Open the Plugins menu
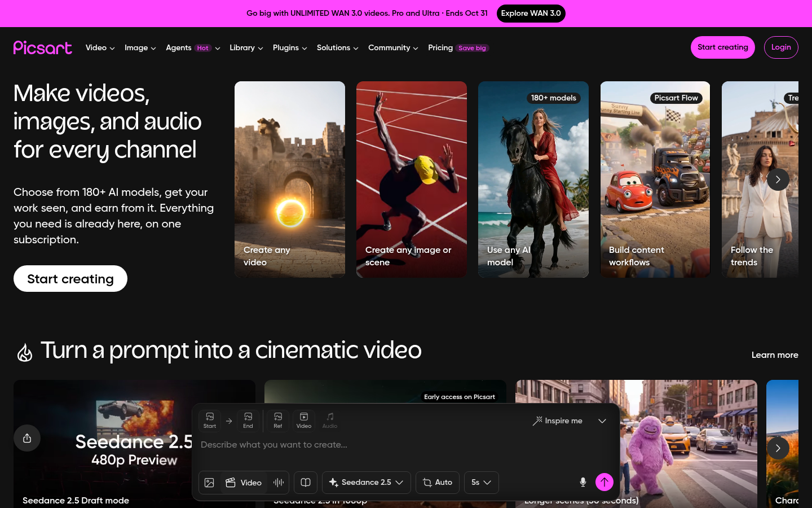Screen dimensions: 812x508 (290, 48)
